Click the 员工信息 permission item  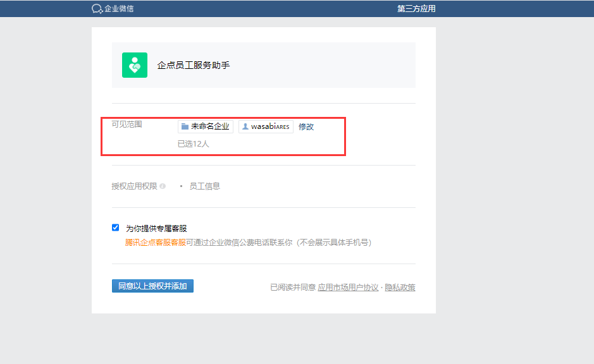[x=204, y=186]
